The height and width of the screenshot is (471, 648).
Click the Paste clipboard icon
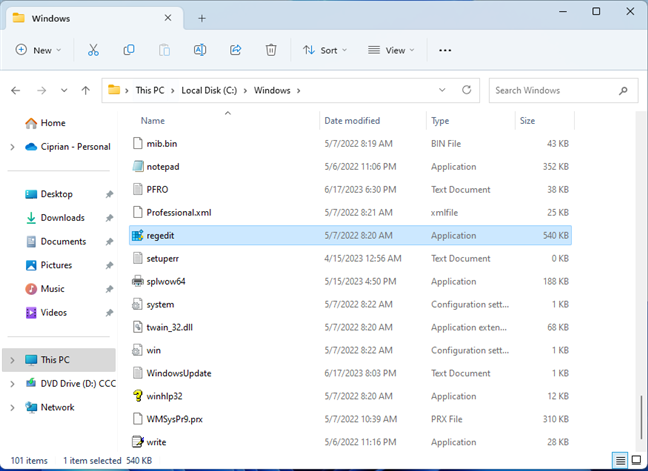pos(164,50)
